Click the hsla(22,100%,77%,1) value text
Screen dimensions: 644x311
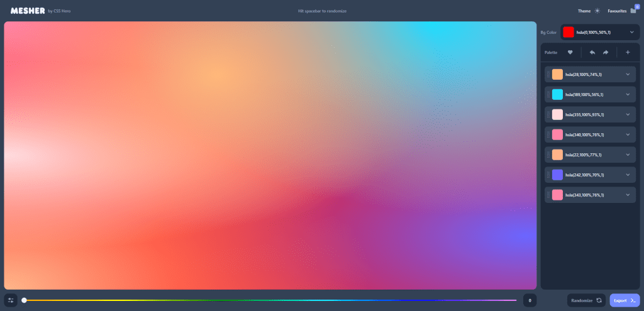pos(583,155)
